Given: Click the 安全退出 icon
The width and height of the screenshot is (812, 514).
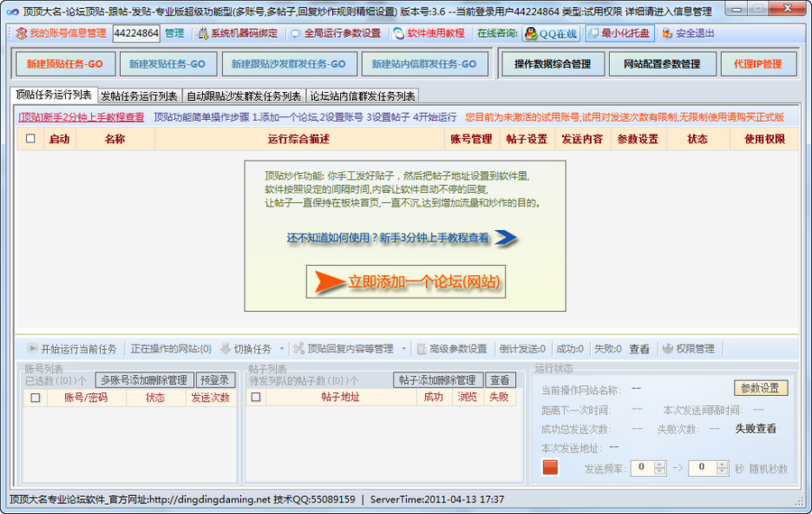Looking at the screenshot, I should (668, 33).
